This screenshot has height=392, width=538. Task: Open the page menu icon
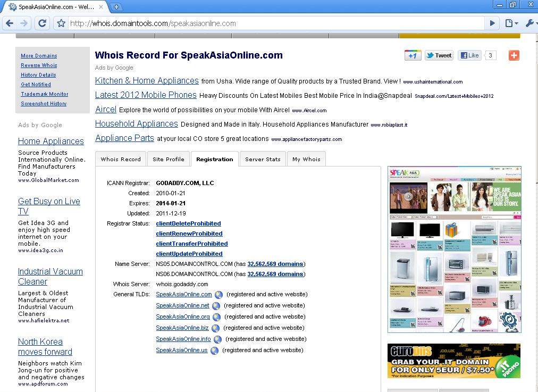click(x=511, y=23)
